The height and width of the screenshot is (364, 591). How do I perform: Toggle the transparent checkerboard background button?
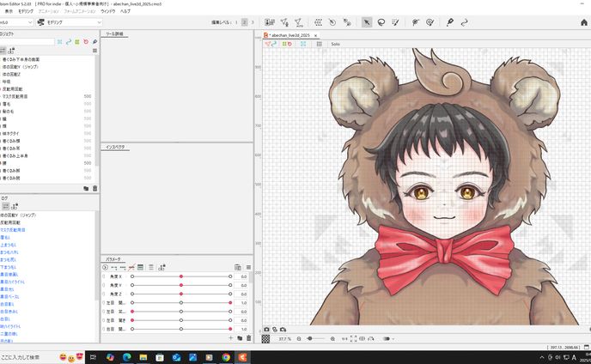click(265, 339)
